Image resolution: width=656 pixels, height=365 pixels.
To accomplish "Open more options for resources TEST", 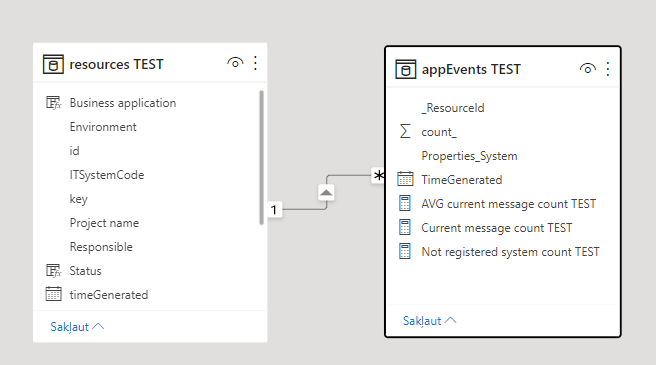I will click(x=255, y=63).
